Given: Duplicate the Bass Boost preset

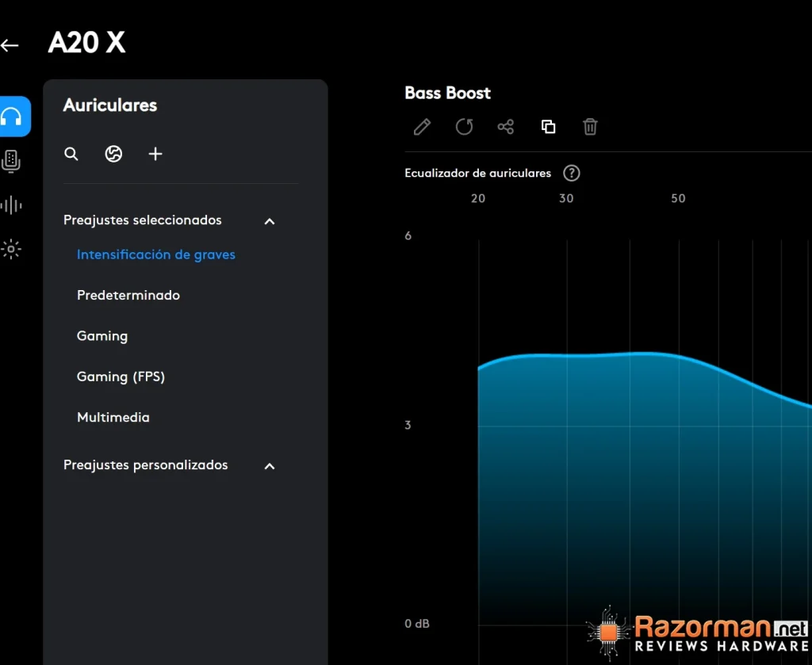Looking at the screenshot, I should [549, 127].
